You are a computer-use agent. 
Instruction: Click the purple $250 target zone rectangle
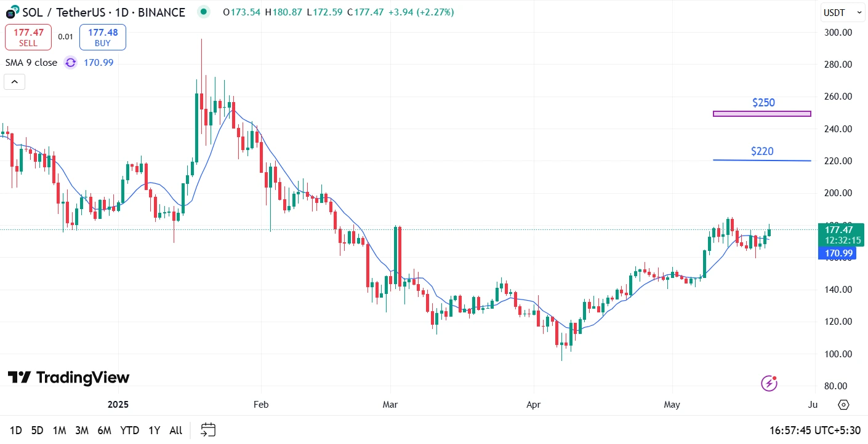point(762,114)
